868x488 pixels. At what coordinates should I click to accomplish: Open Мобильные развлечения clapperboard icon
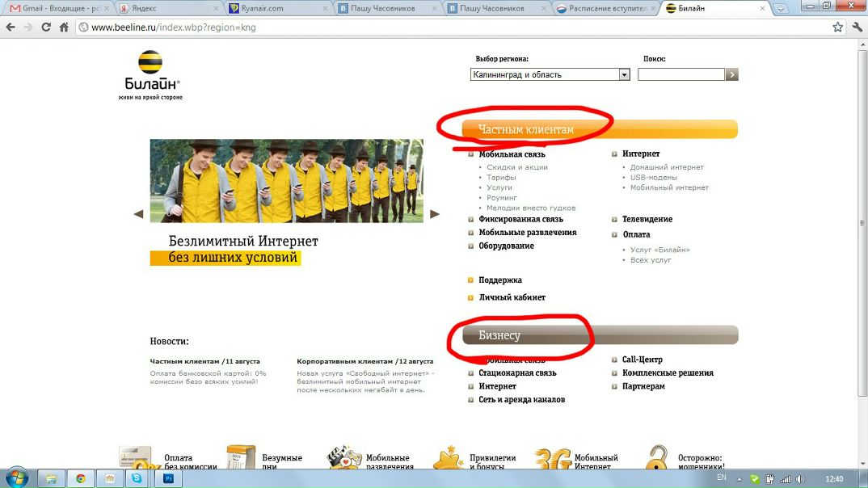tap(343, 458)
